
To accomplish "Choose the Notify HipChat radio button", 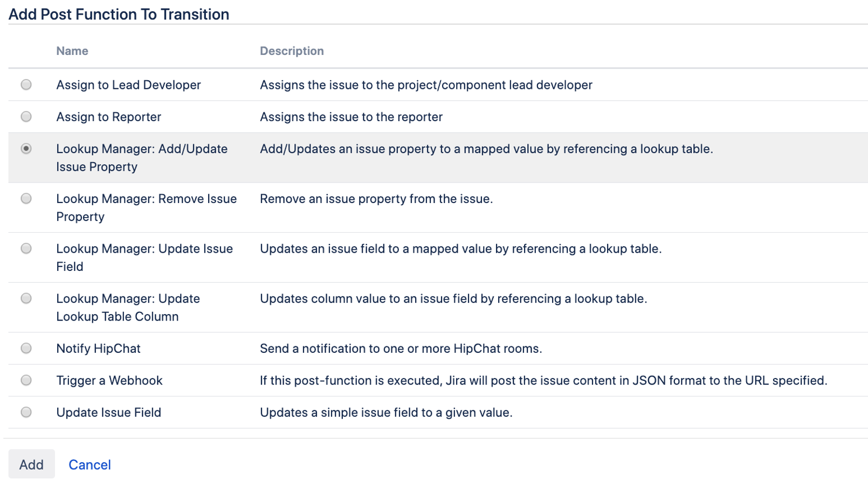I will (26, 348).
